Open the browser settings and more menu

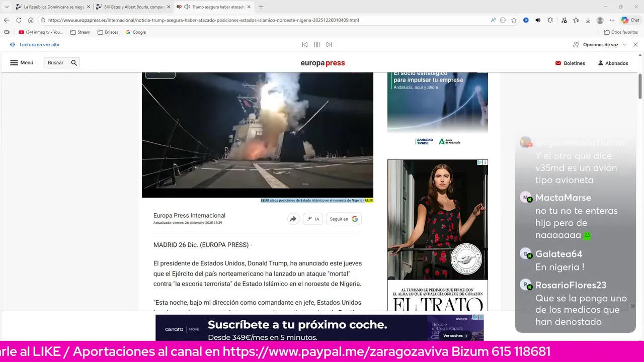612,20
